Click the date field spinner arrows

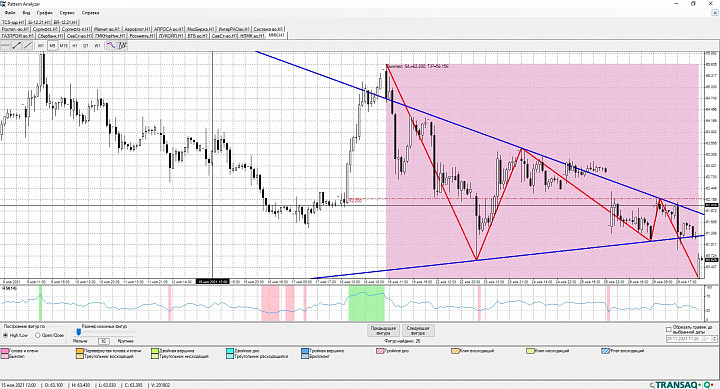(x=714, y=339)
